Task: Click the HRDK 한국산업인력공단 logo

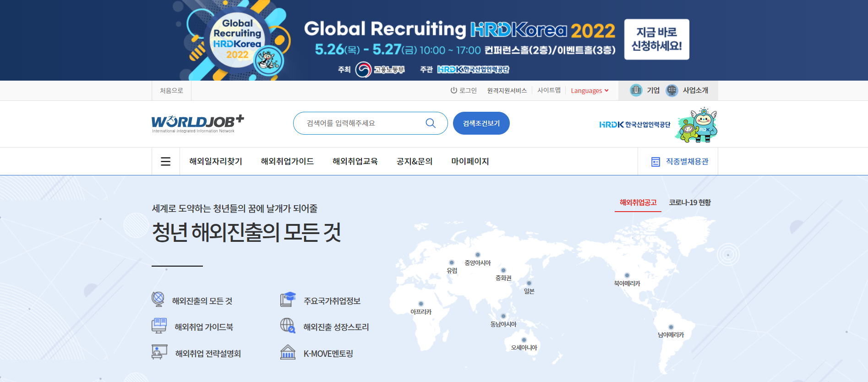Action: click(x=635, y=125)
